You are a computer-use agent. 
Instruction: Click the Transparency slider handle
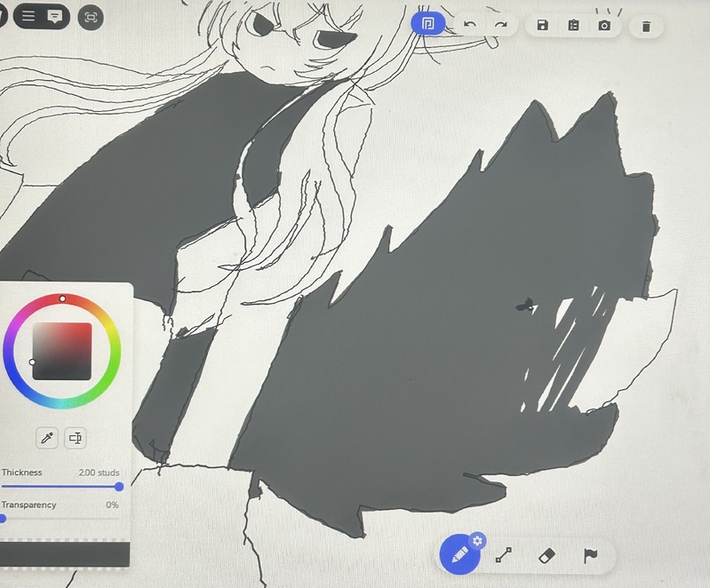coord(2,519)
